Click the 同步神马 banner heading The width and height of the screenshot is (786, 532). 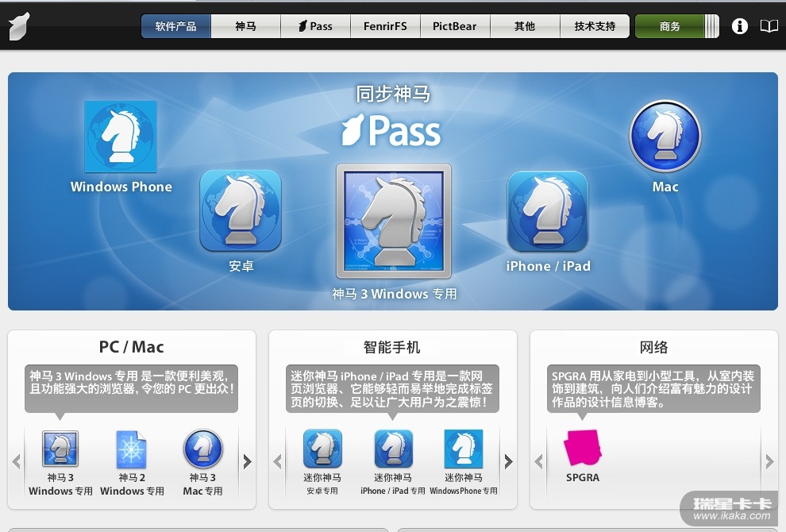coord(393,94)
